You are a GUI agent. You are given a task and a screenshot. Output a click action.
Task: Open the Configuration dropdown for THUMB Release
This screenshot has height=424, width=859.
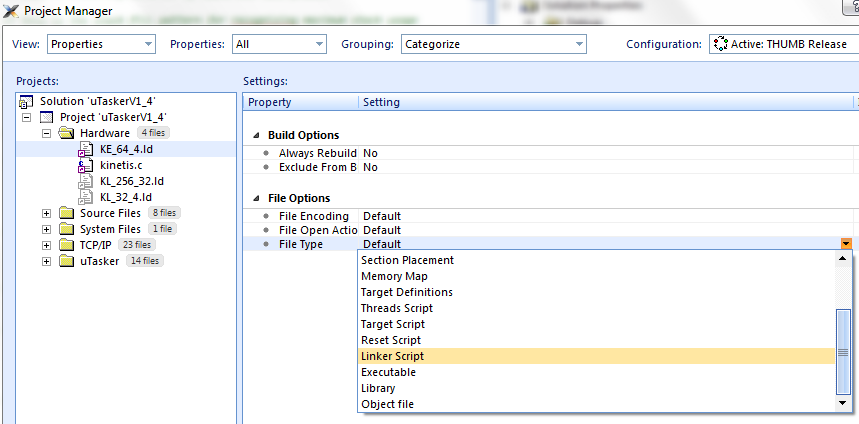[x=781, y=44]
